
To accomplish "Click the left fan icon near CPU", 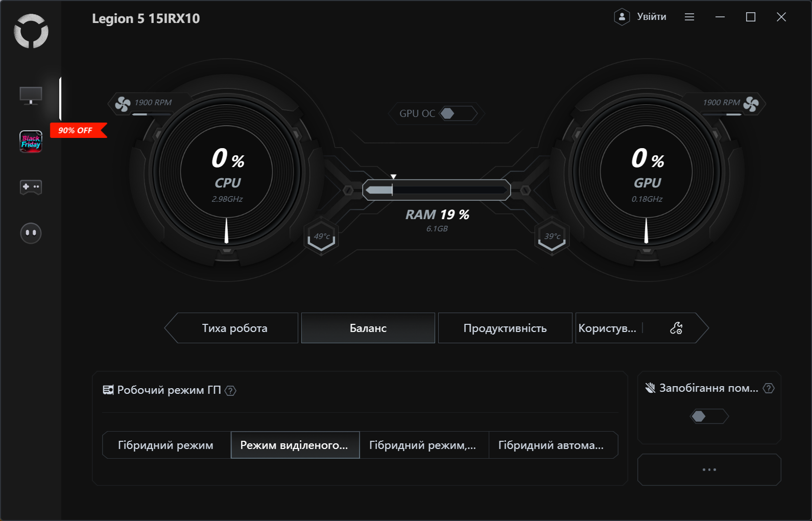I will pyautogui.click(x=123, y=104).
